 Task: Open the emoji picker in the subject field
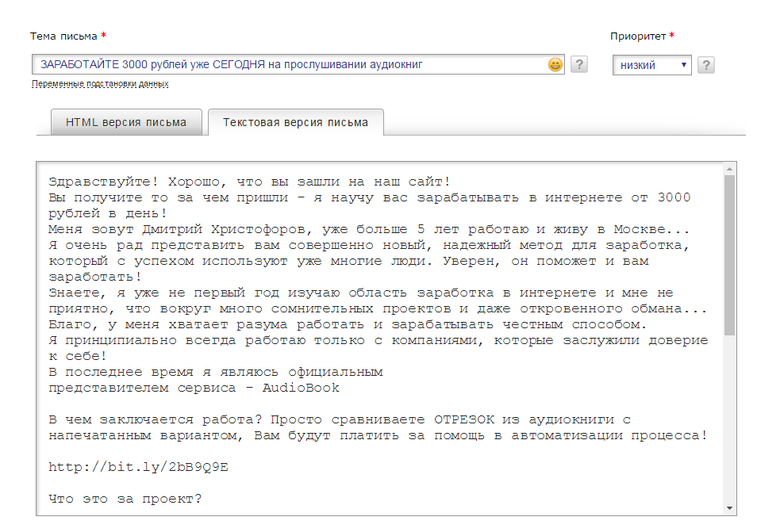[555, 65]
